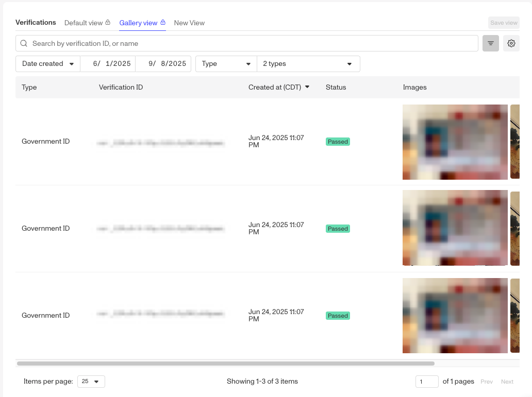
Task: Click Government ID in second row
Action: pyautogui.click(x=45, y=228)
